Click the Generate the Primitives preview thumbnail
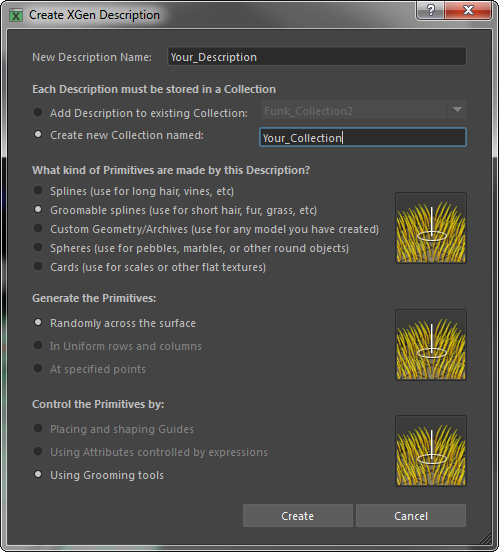The width and height of the screenshot is (499, 552). 431,345
